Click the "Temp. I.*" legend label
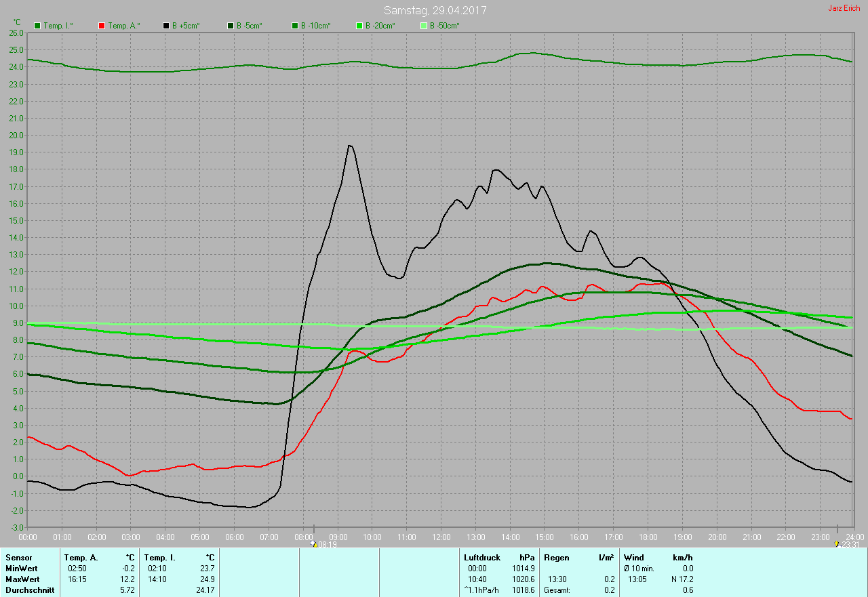The width and height of the screenshot is (868, 597). point(58,26)
